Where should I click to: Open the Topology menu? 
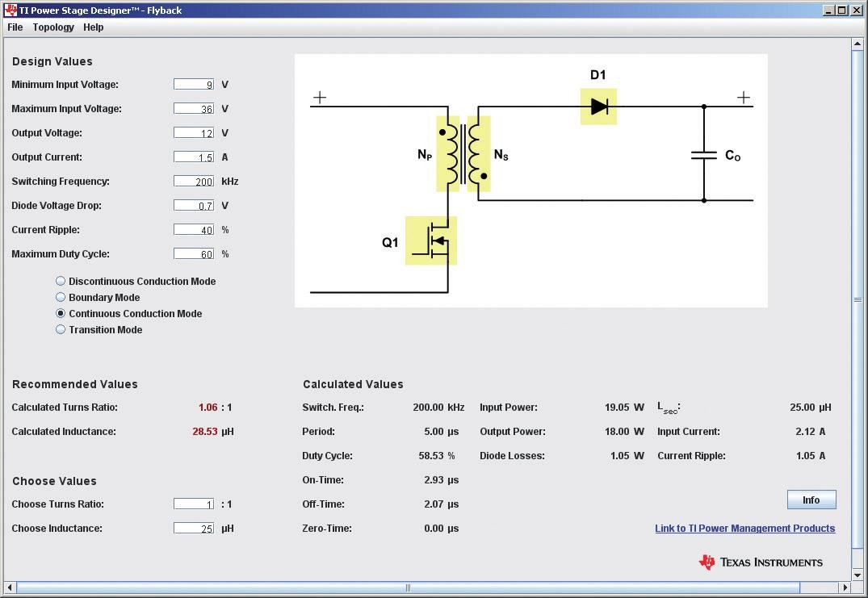(53, 27)
